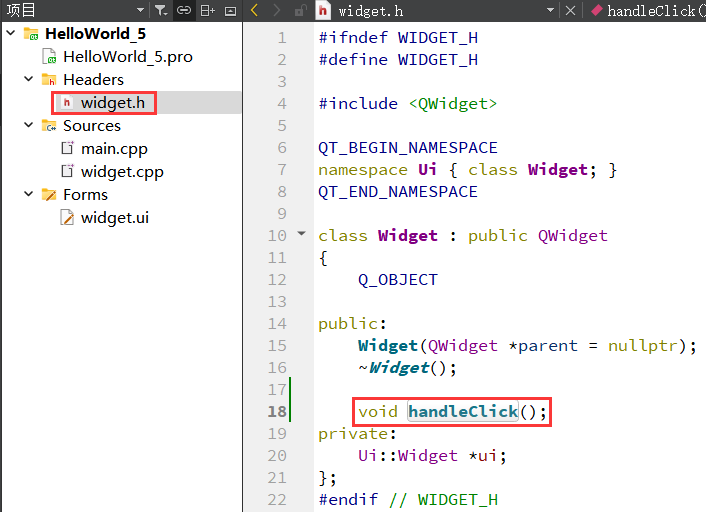The image size is (706, 512).
Task: Click the main.cpp file icon
Action: pyautogui.click(x=67, y=148)
